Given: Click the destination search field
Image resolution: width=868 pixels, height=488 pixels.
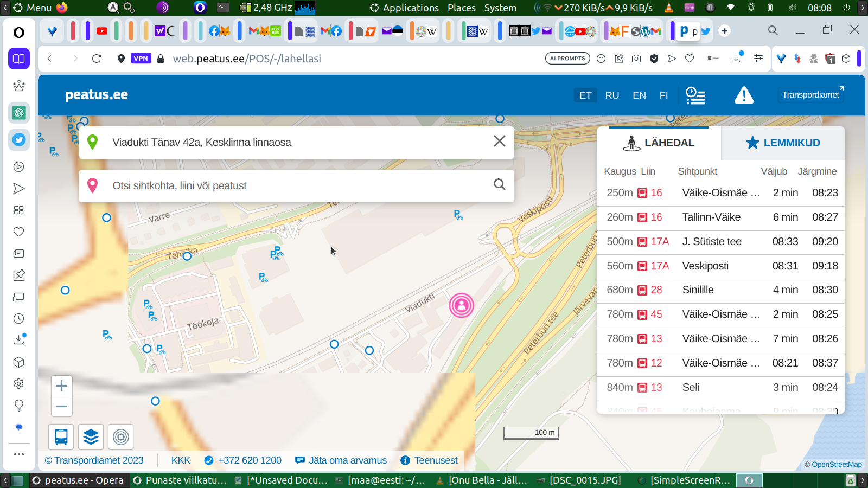Looking at the screenshot, I should [296, 185].
